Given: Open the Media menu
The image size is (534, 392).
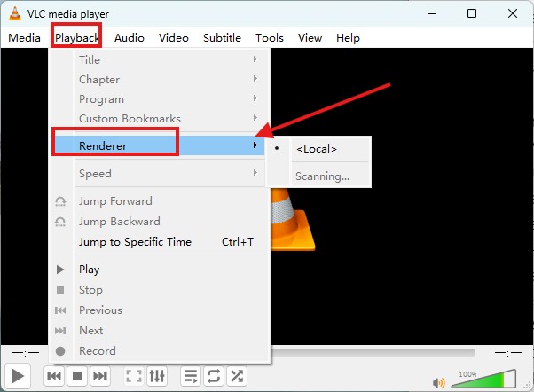Looking at the screenshot, I should pyautogui.click(x=24, y=38).
